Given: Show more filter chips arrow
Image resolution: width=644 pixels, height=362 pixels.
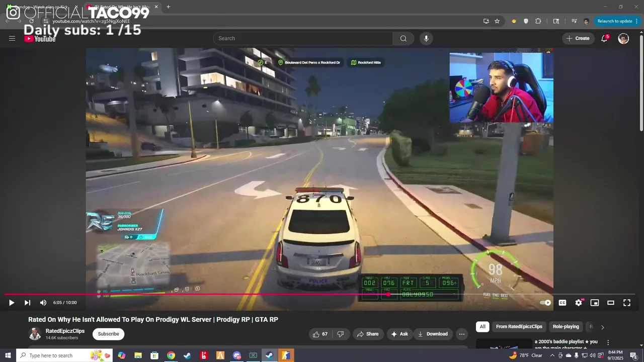Looking at the screenshot, I should point(603,327).
